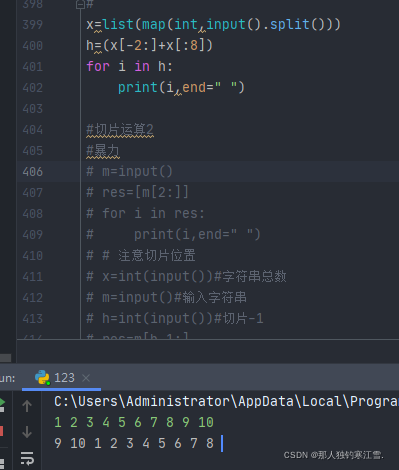Click the Run panel label

[7, 378]
